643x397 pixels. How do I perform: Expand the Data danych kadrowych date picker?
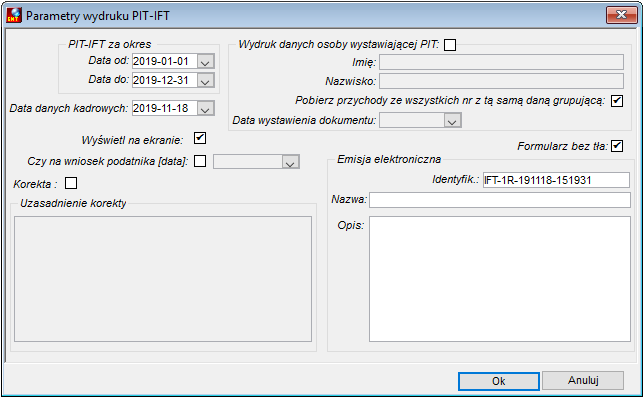pos(205,109)
